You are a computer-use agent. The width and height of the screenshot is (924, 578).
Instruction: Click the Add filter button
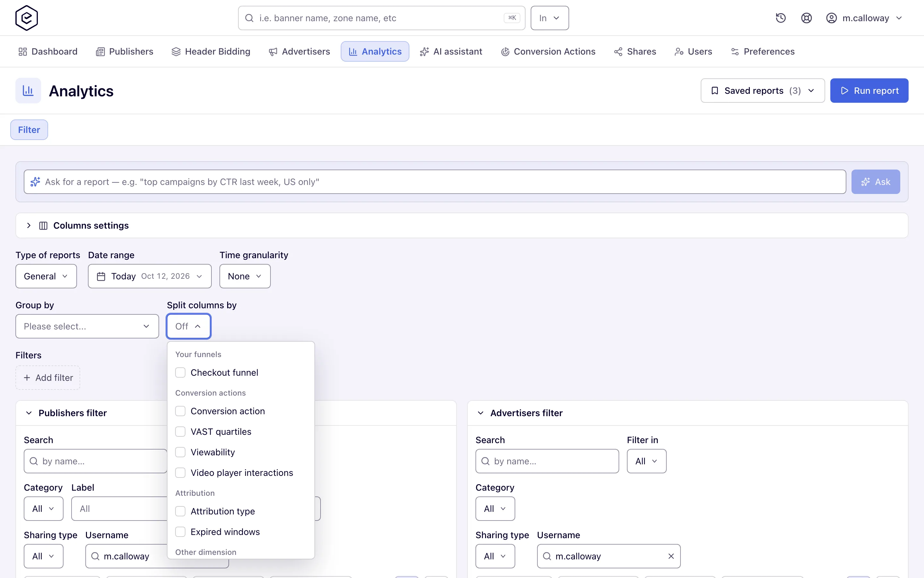point(48,378)
